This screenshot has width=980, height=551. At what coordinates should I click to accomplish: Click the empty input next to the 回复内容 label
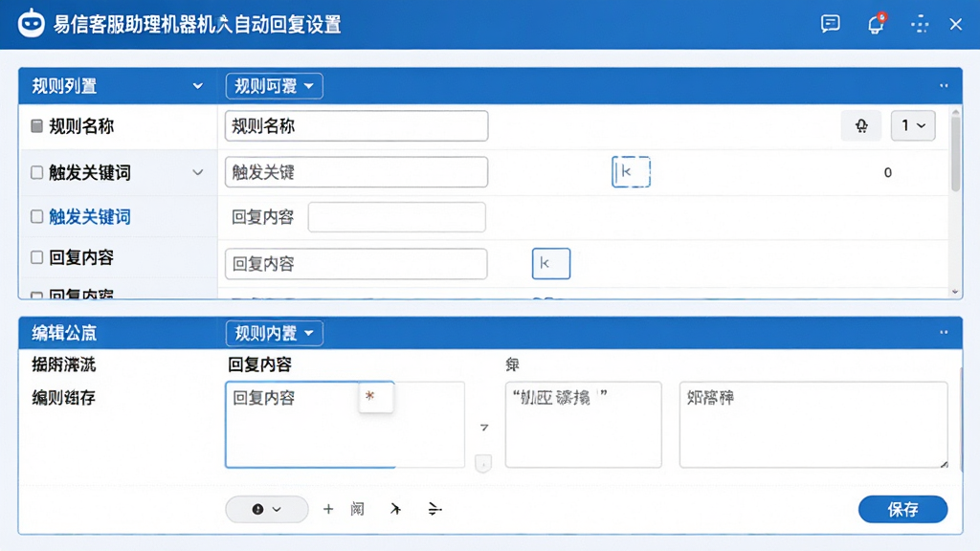coord(397,217)
